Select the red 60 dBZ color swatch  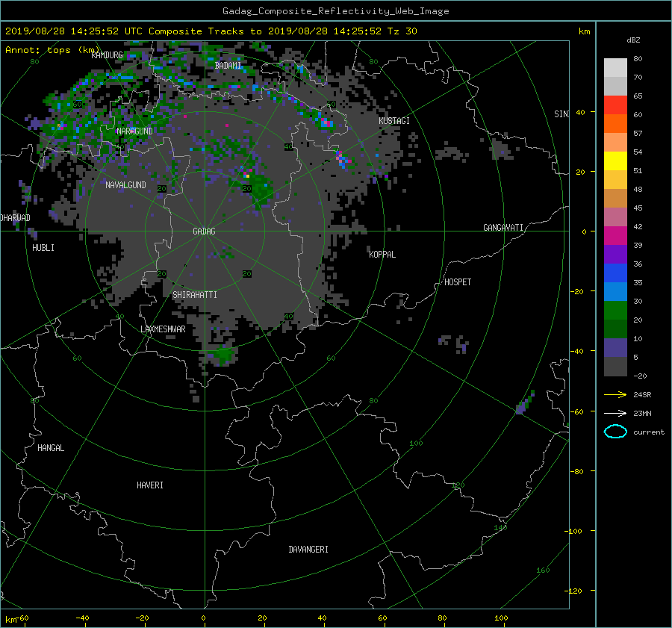click(x=615, y=105)
